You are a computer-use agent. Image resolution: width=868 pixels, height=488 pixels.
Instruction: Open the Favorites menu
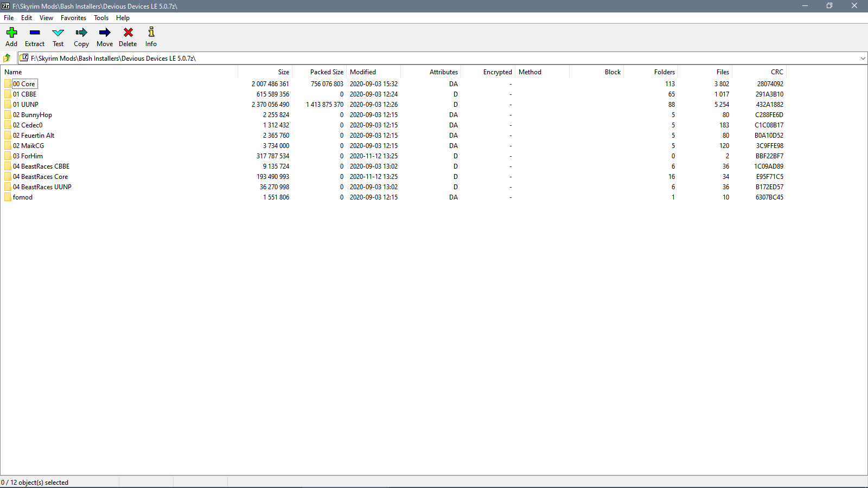(x=73, y=18)
